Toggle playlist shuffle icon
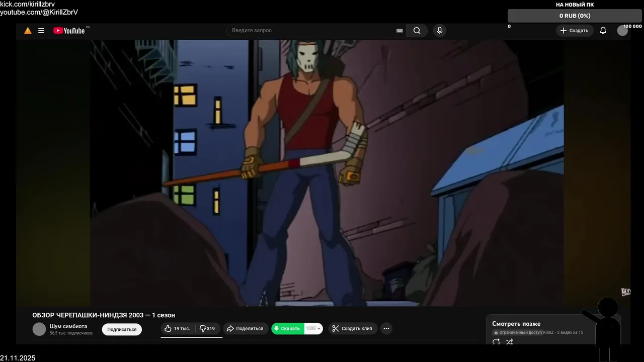 [x=509, y=341]
